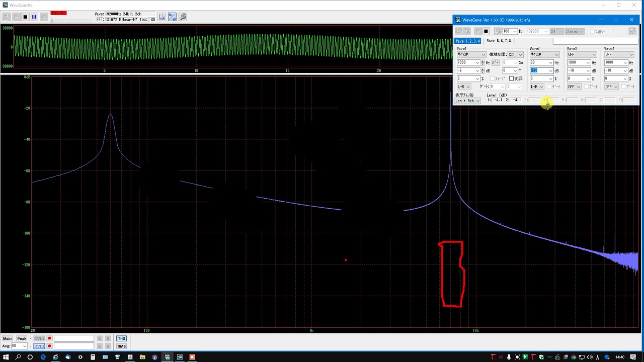
Task: Click the WaveGene load settings icon
Action: (x=459, y=31)
